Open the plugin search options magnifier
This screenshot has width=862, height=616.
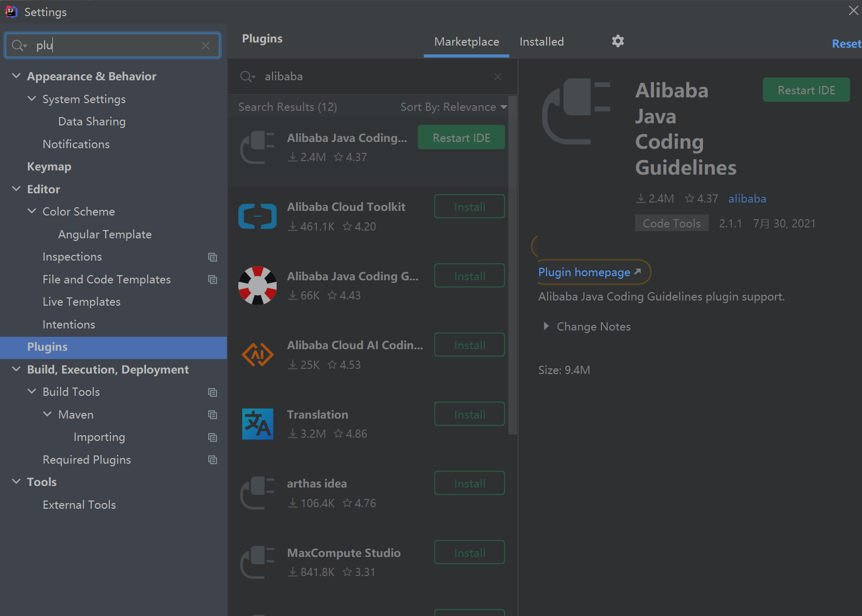pos(248,77)
